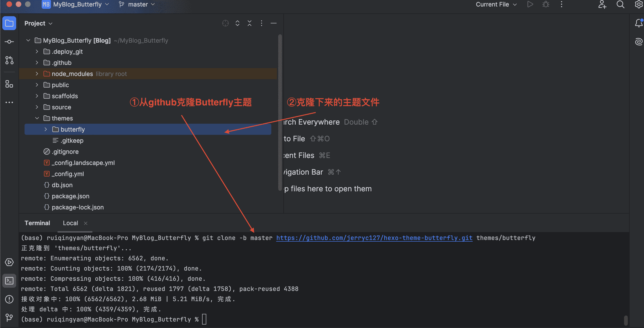Open Search Everywhere magnifier
The width and height of the screenshot is (644, 328).
[620, 4]
